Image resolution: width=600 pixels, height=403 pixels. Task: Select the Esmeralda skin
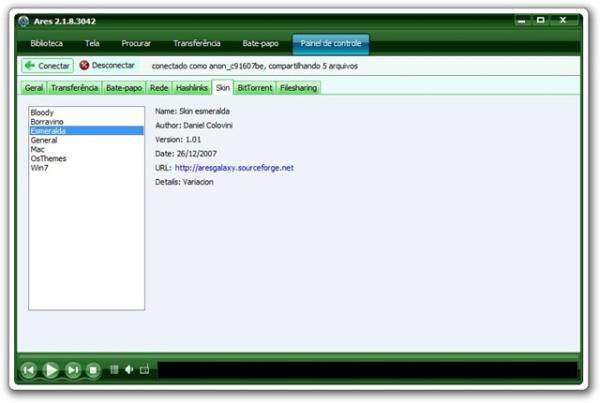pos(86,131)
